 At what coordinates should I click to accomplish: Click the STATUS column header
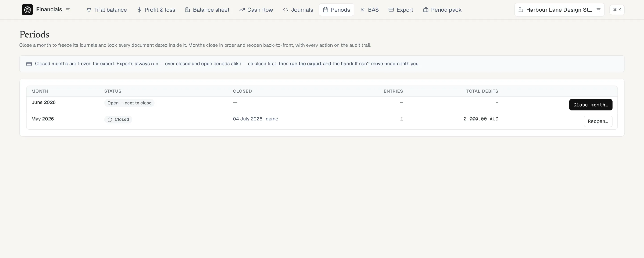(x=113, y=91)
